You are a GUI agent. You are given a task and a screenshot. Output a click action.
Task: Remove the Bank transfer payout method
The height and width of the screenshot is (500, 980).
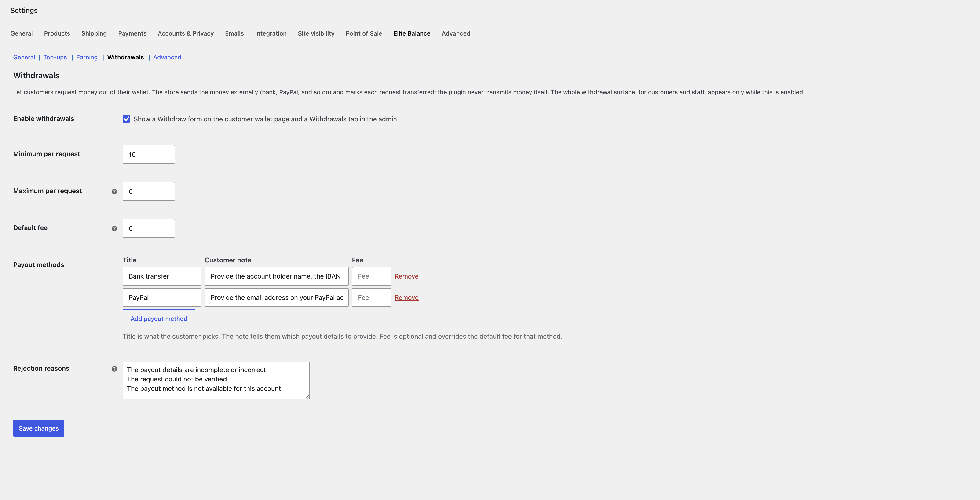coord(406,276)
